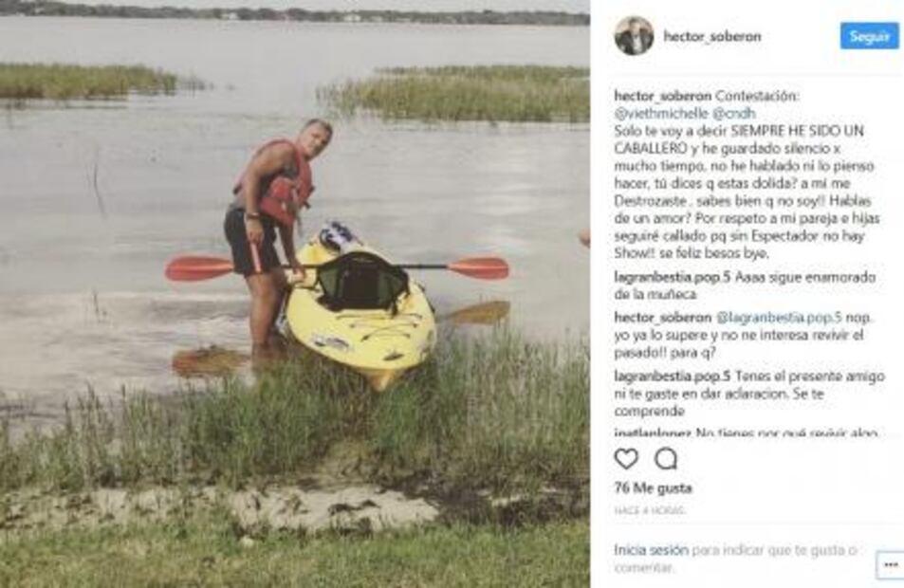Open the three-dots more options button
The height and width of the screenshot is (588, 904).
890,564
